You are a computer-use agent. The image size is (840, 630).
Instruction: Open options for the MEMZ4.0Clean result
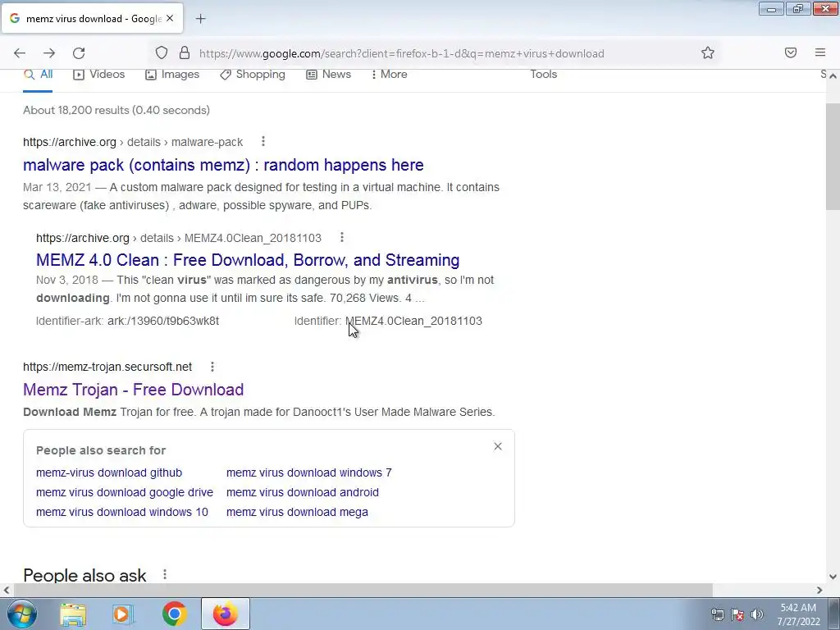point(342,237)
